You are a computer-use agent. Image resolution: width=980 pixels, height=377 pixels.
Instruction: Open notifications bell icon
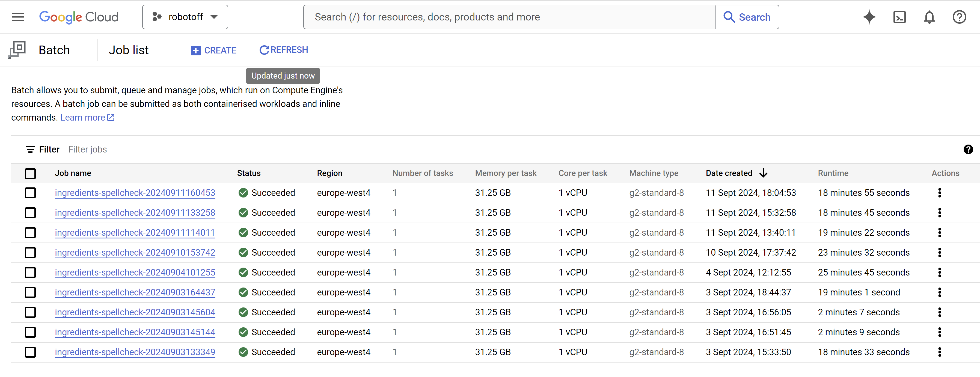929,17
